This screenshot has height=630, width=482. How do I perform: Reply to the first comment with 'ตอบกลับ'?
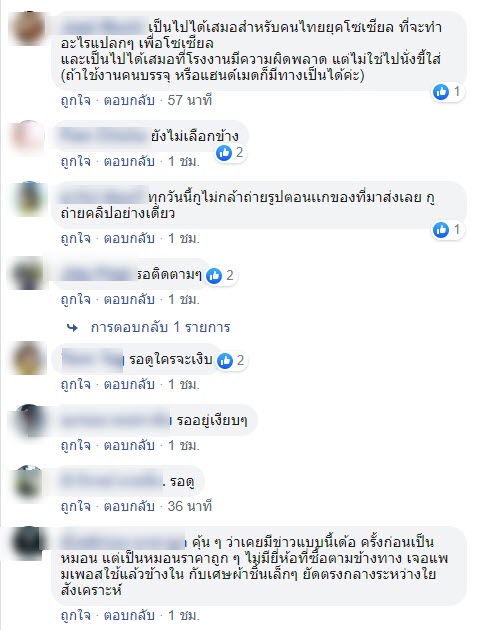(x=129, y=100)
